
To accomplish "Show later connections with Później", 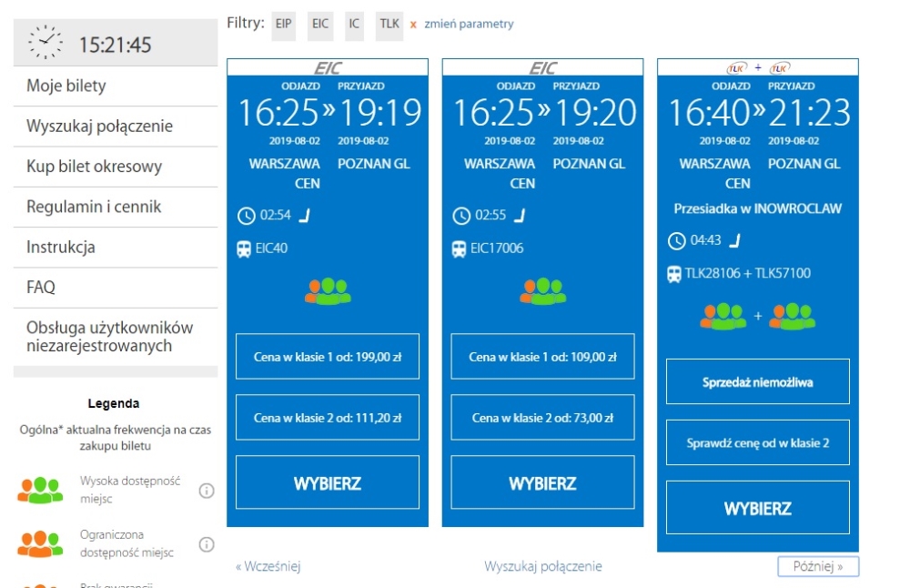I will pos(817,566).
